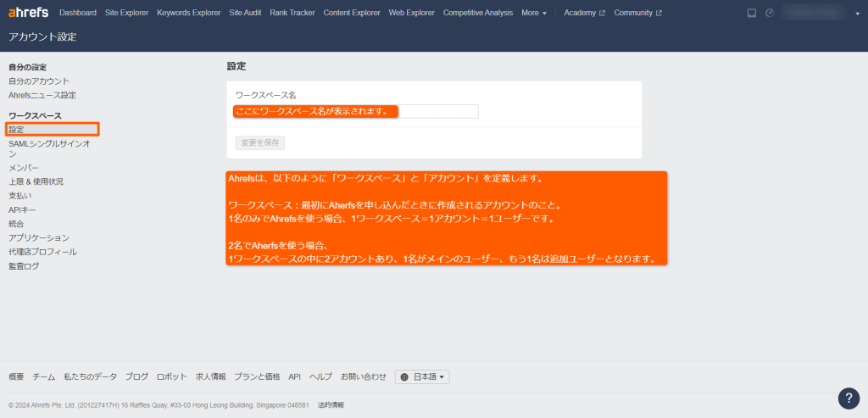Viewport: 868px width, 418px height.
Task: Click the アカウント設定 page title
Action: (42, 37)
